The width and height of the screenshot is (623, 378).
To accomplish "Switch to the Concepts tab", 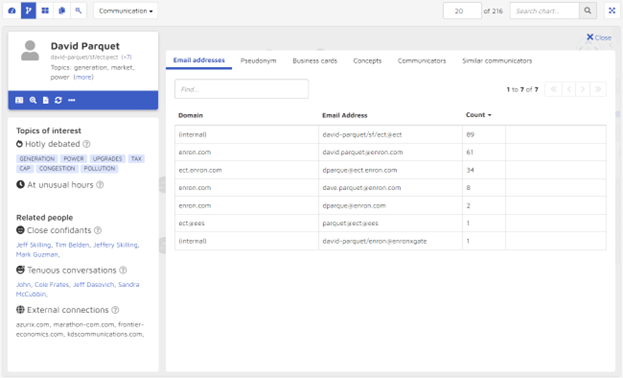I will [x=367, y=61].
